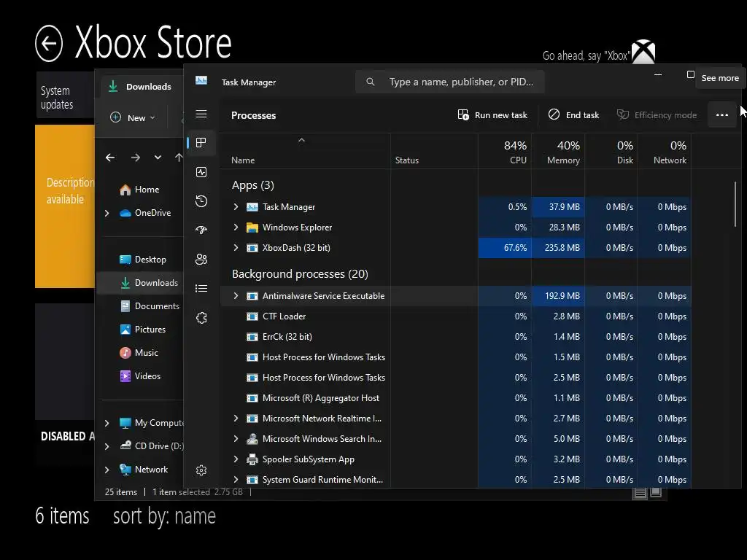Image resolution: width=747 pixels, height=560 pixels.
Task: Sort by Network column header
Action: 665,152
